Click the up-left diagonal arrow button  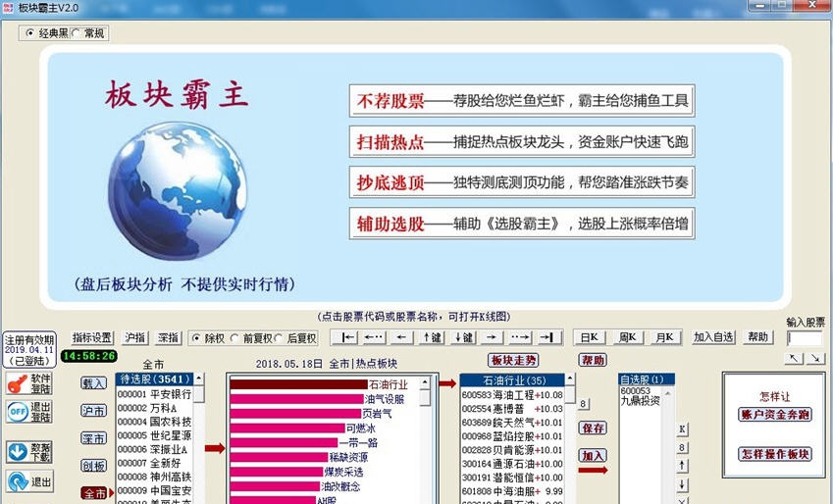pos(794,359)
